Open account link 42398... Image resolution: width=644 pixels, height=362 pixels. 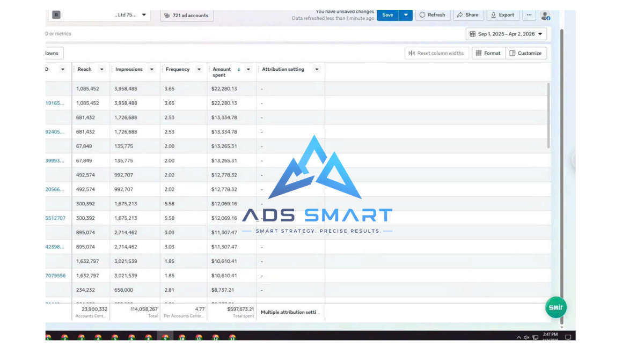[55, 247]
